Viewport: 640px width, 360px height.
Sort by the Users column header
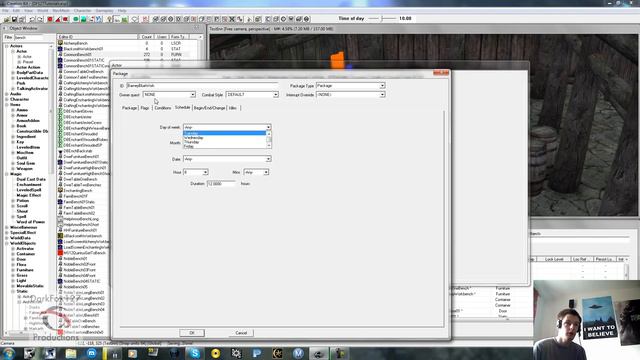162,37
